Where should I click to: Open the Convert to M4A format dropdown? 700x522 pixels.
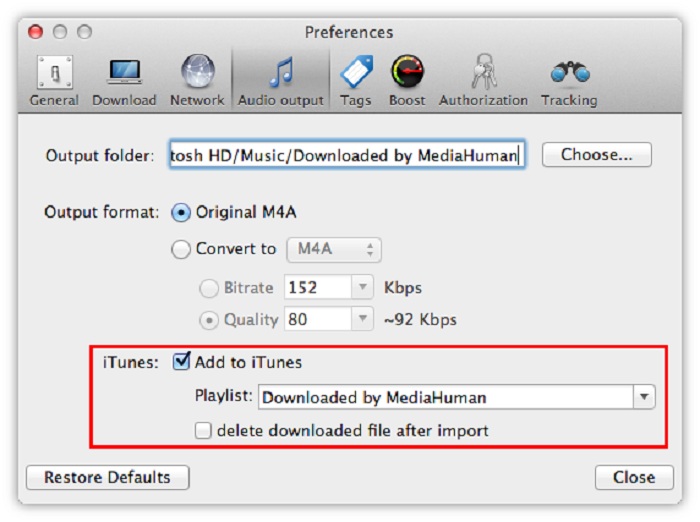click(333, 250)
